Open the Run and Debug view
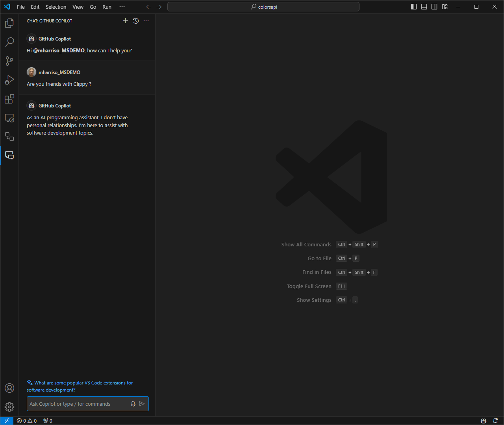The width and height of the screenshot is (504, 425). pos(9,80)
